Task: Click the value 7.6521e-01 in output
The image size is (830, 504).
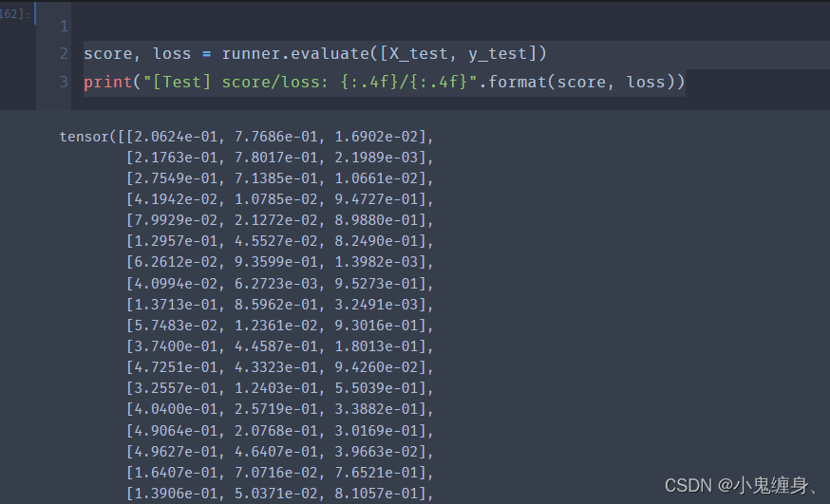Action: tap(376, 473)
